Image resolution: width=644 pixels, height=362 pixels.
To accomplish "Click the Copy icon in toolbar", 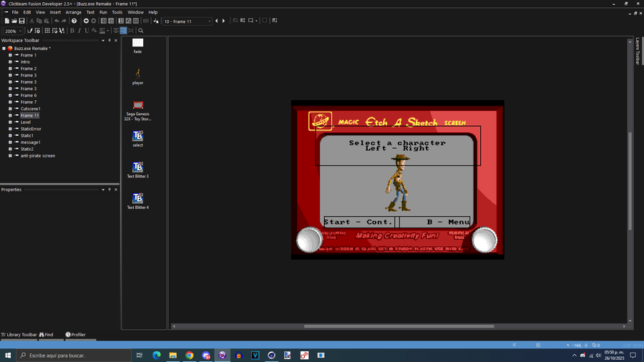I will point(39,21).
